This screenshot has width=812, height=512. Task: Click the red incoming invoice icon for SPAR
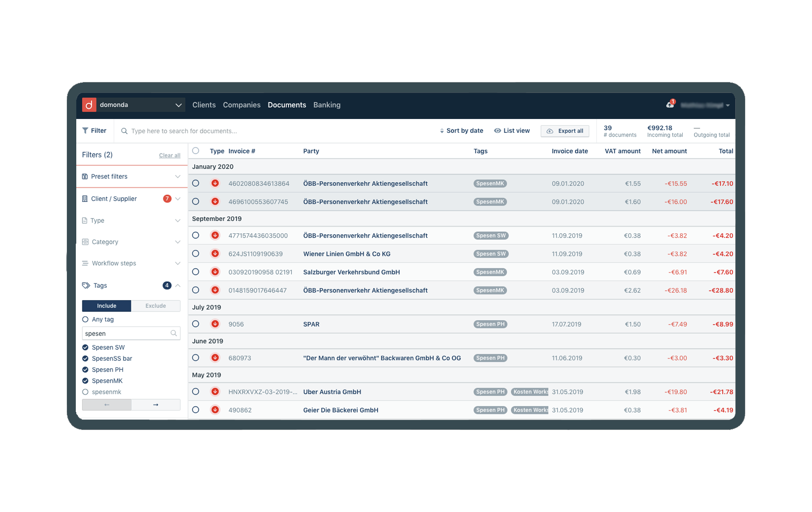(215, 324)
